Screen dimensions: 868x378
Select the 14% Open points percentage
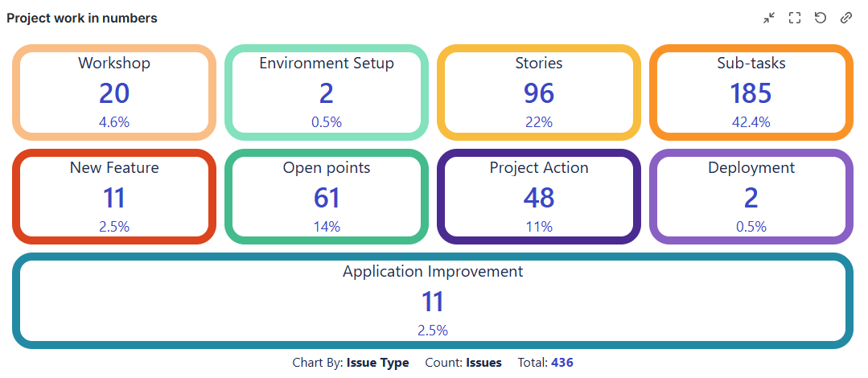[326, 227]
